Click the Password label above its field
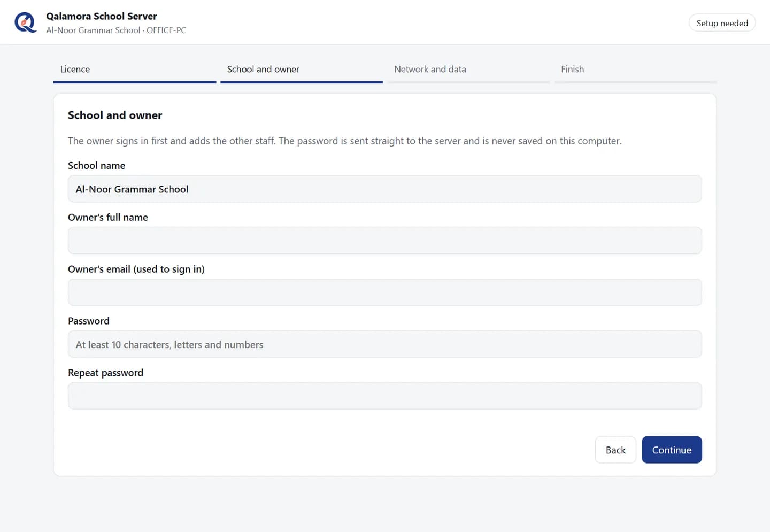 (89, 321)
